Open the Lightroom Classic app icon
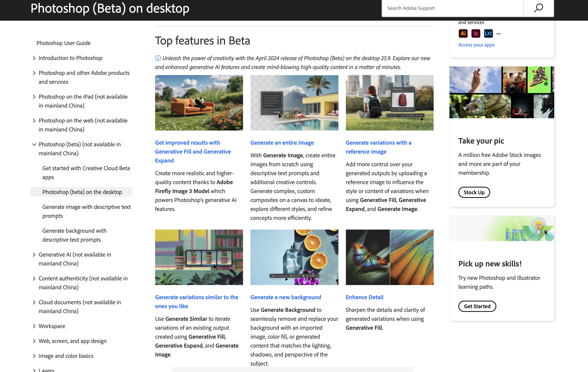588x372 pixels. (x=488, y=34)
